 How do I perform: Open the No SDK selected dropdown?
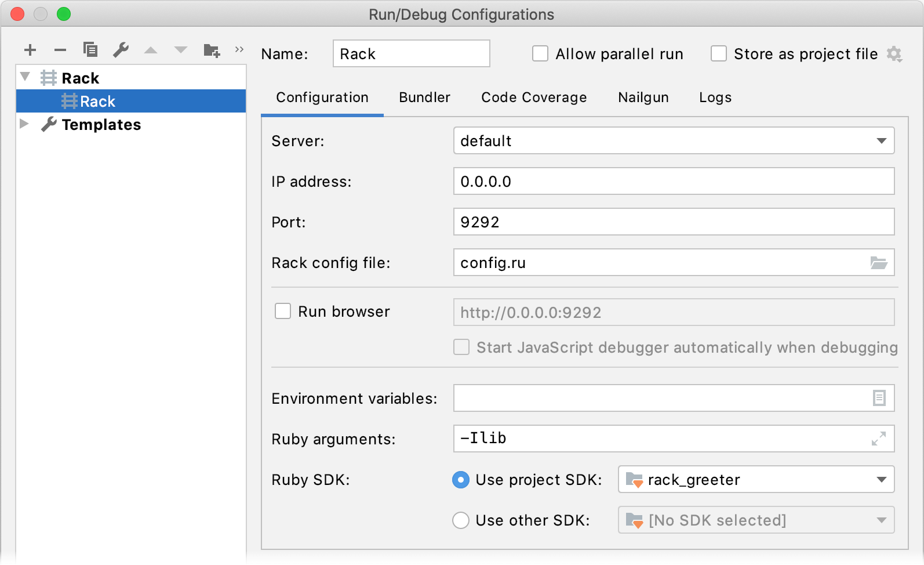point(756,520)
